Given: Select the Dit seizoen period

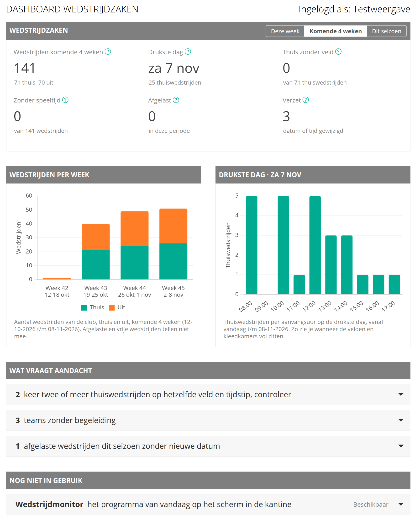Looking at the screenshot, I should pos(386,31).
